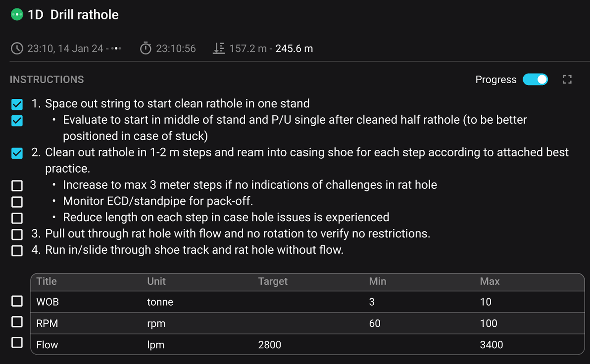Uncheck step 1 'Space out string'
The width and height of the screenshot is (590, 364).
click(x=17, y=104)
